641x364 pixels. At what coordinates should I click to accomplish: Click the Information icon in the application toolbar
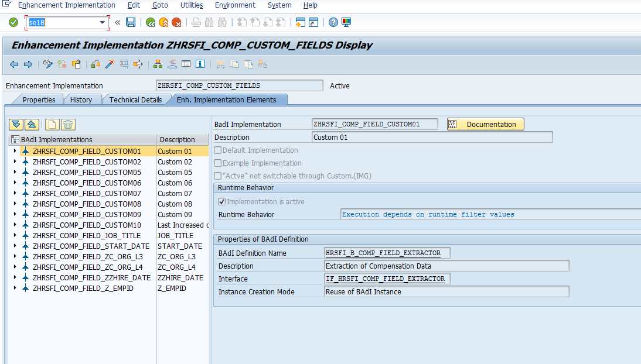coord(200,64)
